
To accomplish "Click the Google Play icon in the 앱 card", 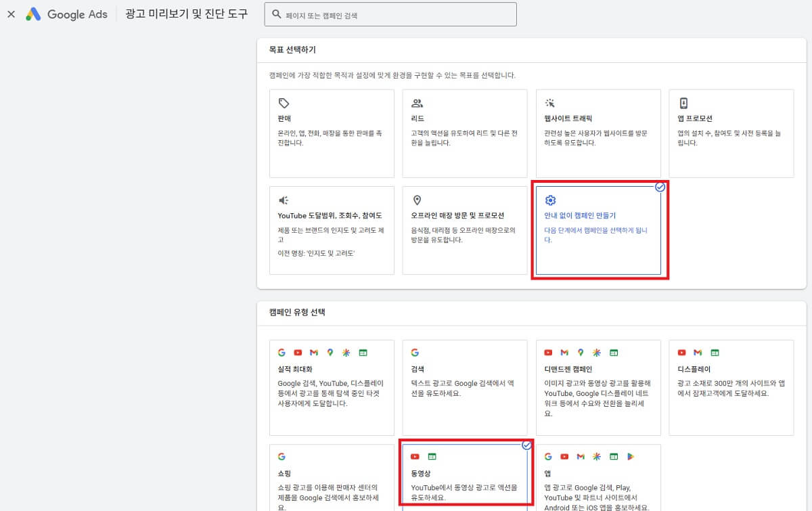I will pos(630,457).
